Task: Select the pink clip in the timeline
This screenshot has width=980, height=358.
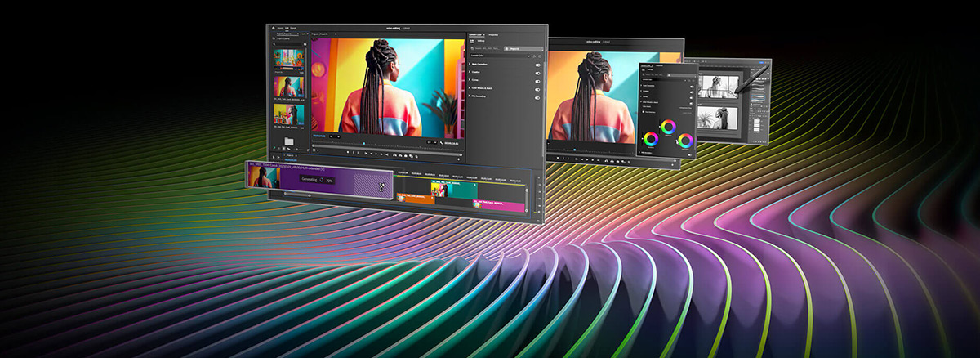Action: point(499,206)
